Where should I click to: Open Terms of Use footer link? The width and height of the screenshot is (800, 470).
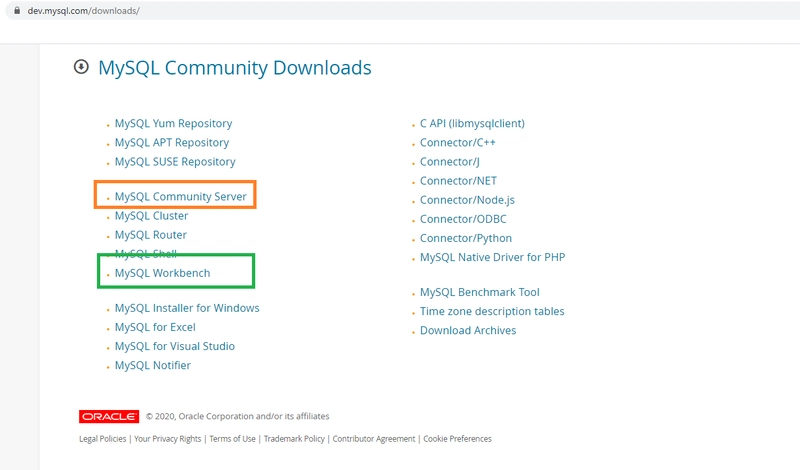[232, 439]
